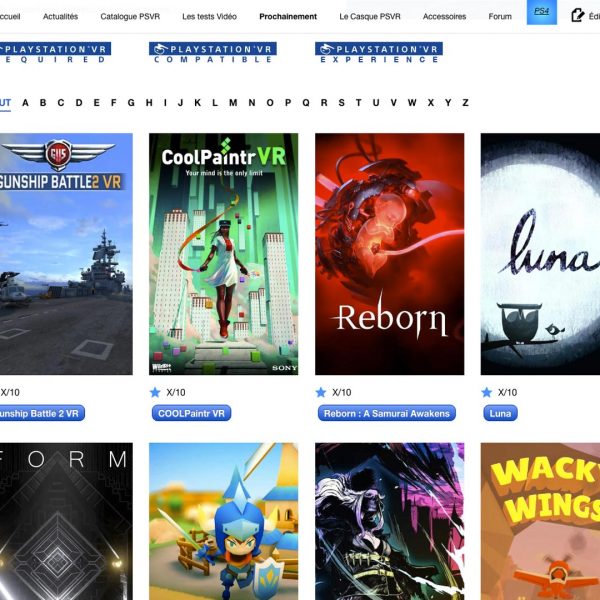Click X/10 rating under Luna
The height and width of the screenshot is (600, 600).
(507, 392)
